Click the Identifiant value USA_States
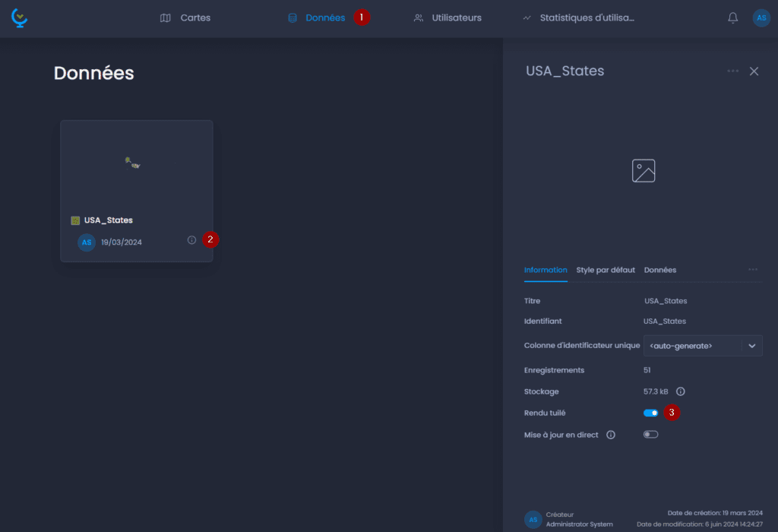 coord(664,321)
